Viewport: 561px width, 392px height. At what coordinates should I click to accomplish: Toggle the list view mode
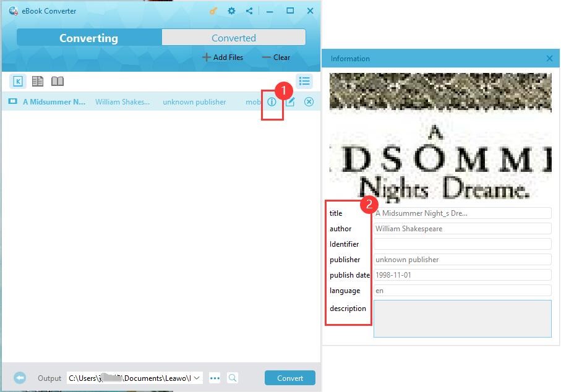[304, 82]
